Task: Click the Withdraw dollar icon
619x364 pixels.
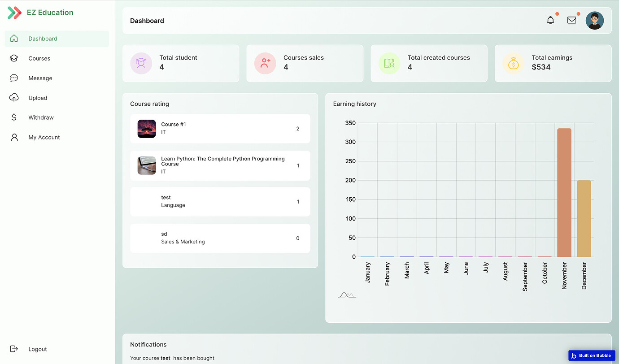Action: [x=14, y=117]
